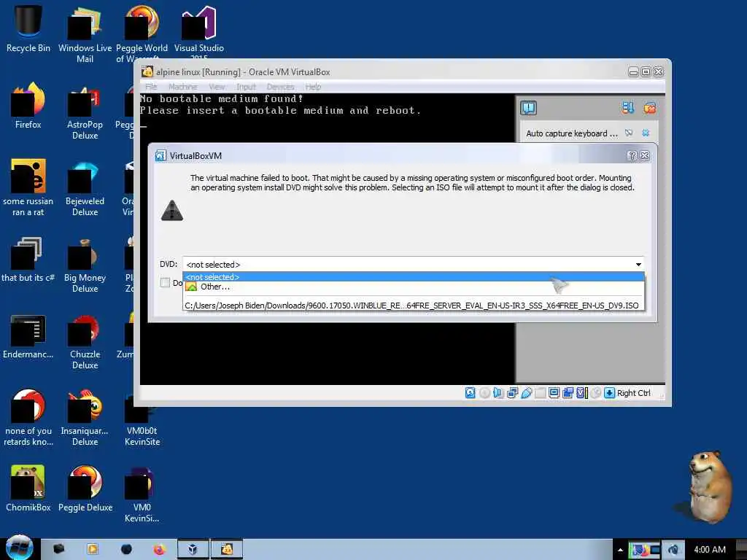The height and width of the screenshot is (560, 747).
Task: Open the Firefox desktop shortcut
Action: (x=28, y=106)
